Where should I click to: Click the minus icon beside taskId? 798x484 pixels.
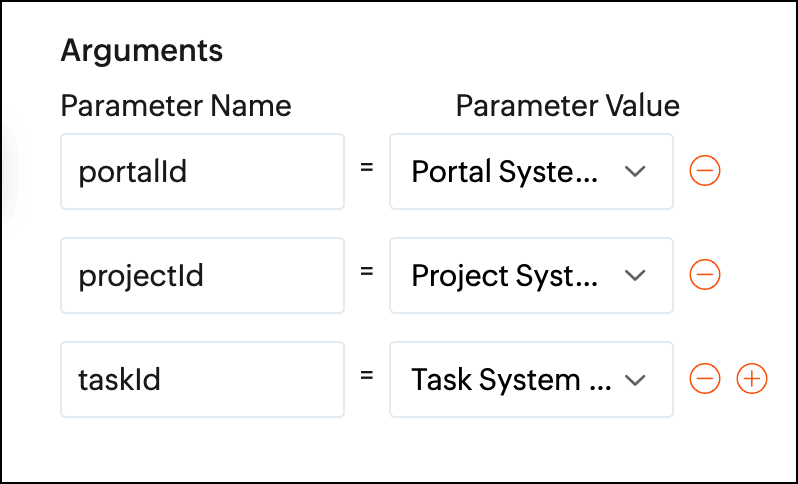pyautogui.click(x=705, y=379)
